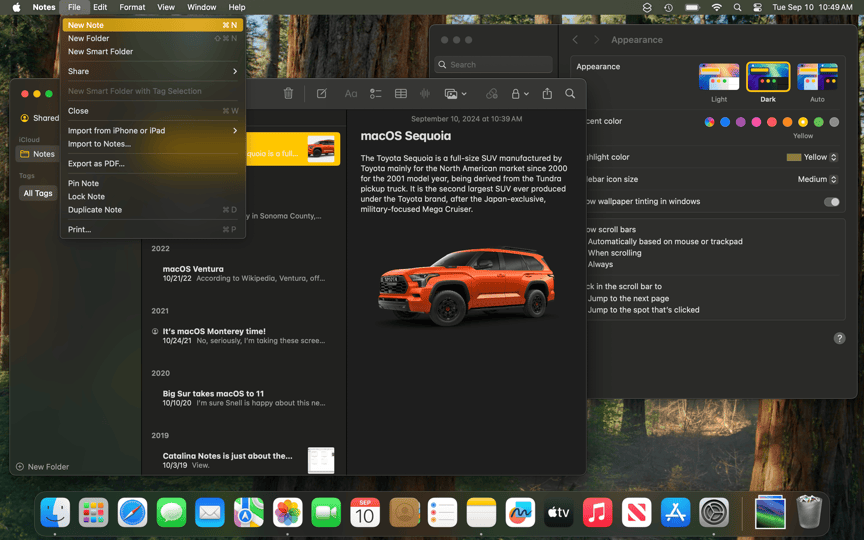Launch Music from the Dock
864x540 pixels.
point(597,512)
